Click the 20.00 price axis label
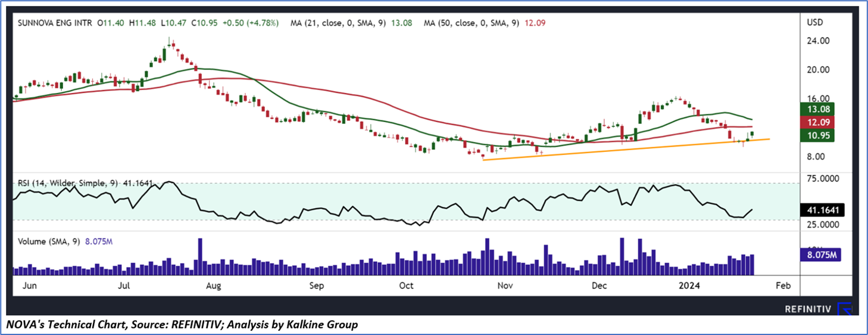 pos(818,70)
